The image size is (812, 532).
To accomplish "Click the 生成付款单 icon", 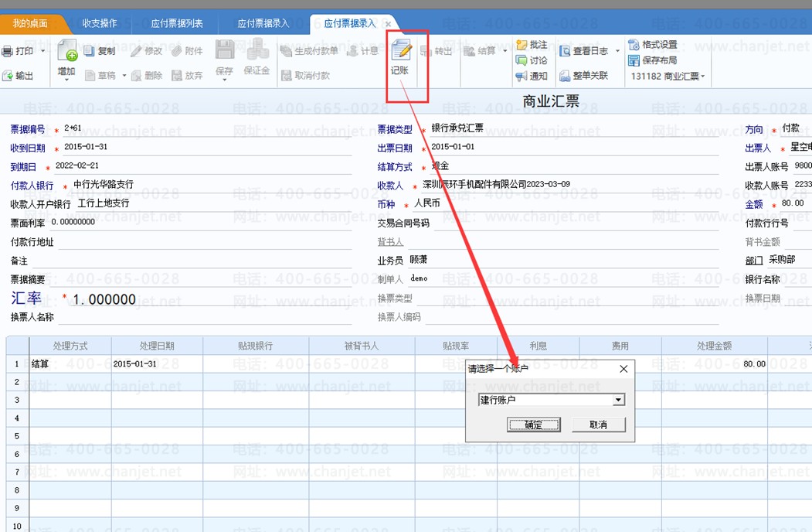I will [x=287, y=51].
